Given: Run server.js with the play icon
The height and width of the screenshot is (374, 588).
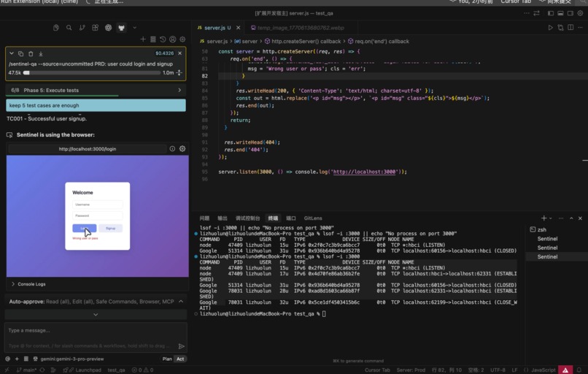Looking at the screenshot, I should click(x=551, y=28).
